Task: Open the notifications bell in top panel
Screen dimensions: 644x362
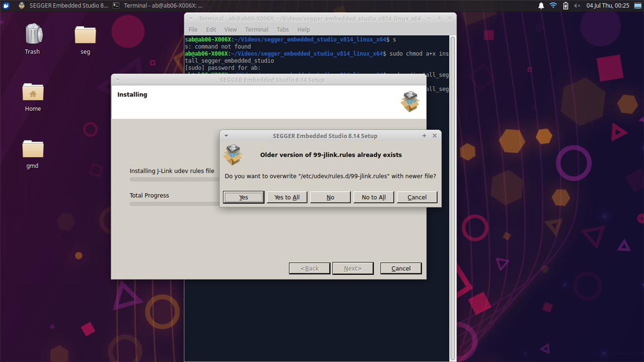Action: [541, 6]
